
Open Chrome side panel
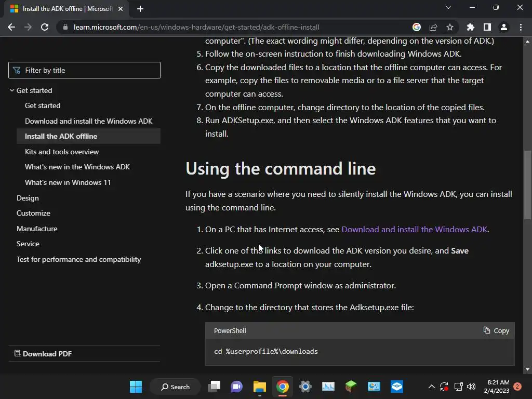pyautogui.click(x=487, y=27)
